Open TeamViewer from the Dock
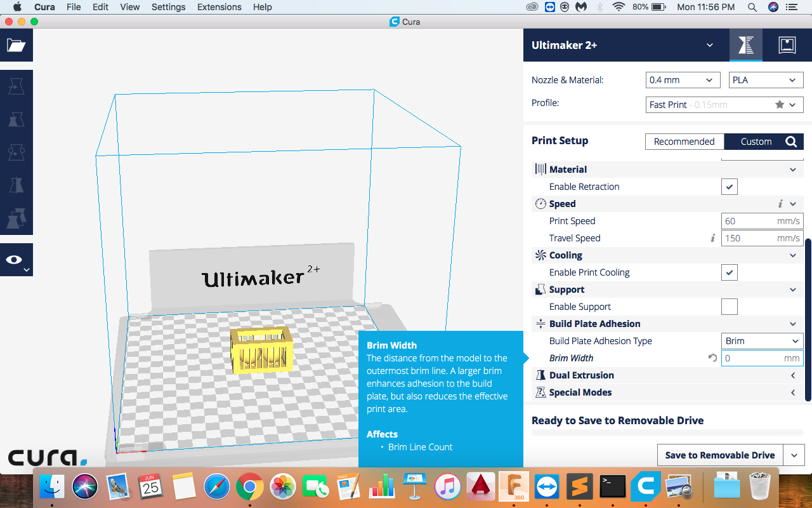This screenshot has width=812, height=508. point(547,487)
